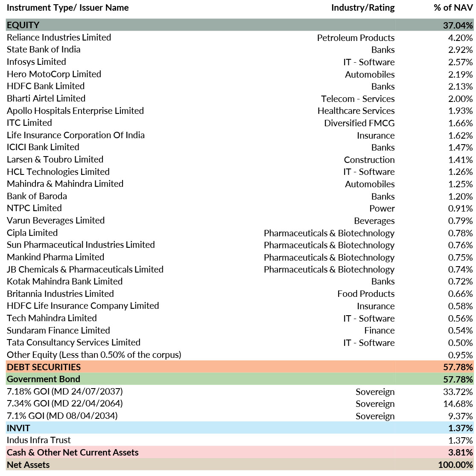Click the green Government Bond subheader
Image resolution: width=476 pixels, height=476 pixels.
click(x=44, y=379)
